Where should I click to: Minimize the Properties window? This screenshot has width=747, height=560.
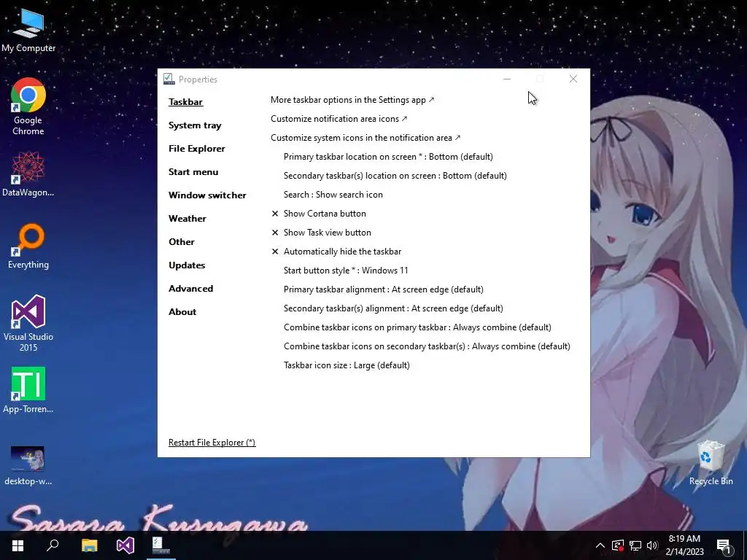(x=507, y=79)
